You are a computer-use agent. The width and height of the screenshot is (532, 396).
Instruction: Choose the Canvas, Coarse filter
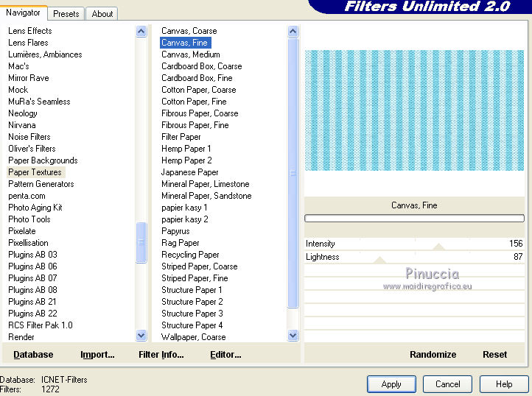tap(189, 31)
